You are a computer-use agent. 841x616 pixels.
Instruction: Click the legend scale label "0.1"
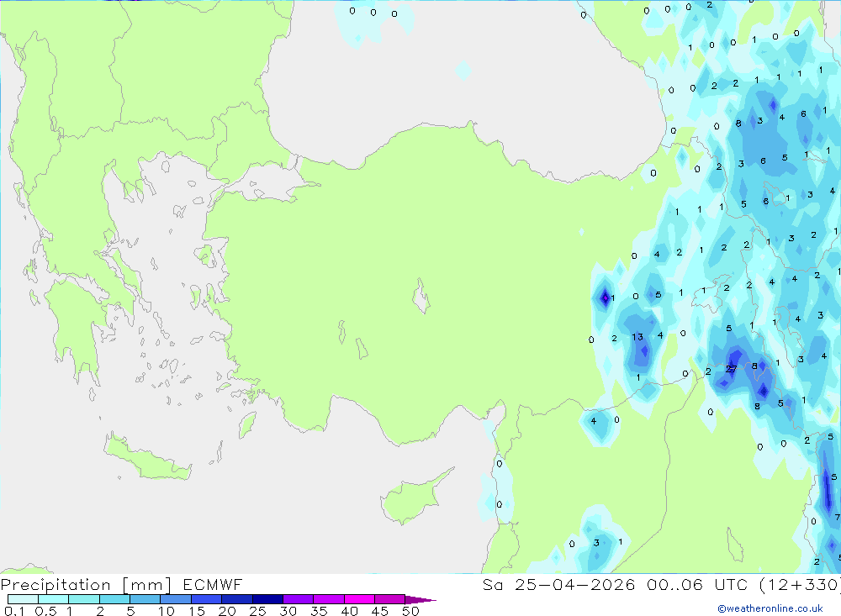(14, 611)
